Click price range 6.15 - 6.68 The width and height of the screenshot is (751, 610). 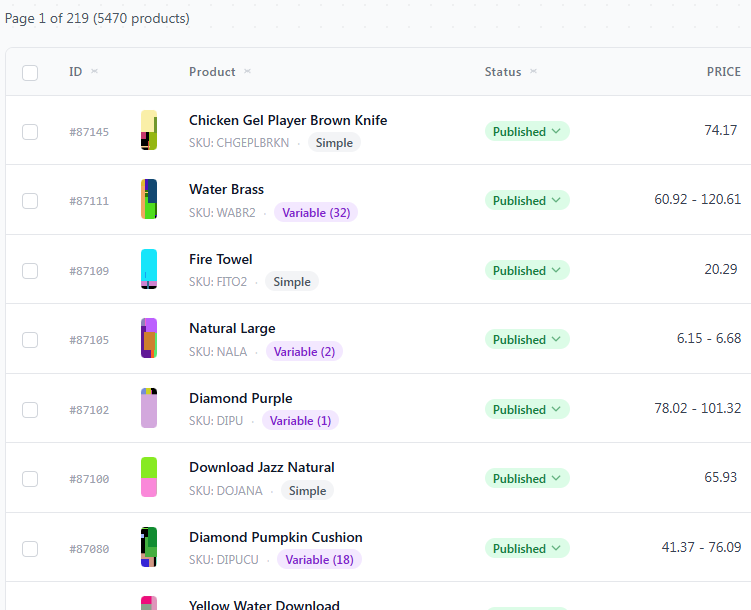(x=709, y=338)
